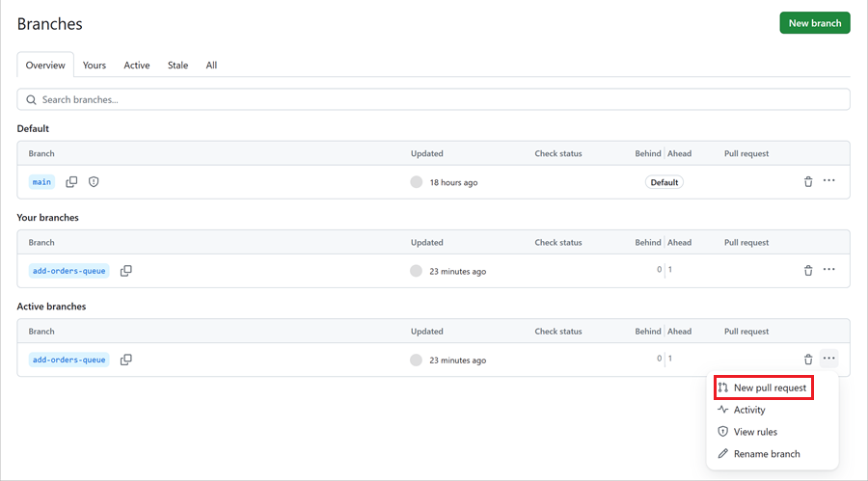868x481 pixels.
Task: Show the All branches tab
Action: coord(211,66)
